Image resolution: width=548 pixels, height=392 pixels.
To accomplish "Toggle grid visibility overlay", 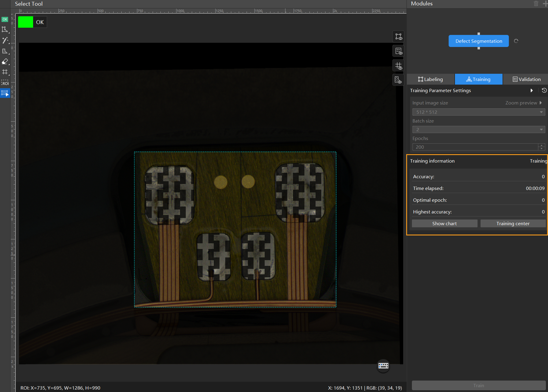I will 398,66.
